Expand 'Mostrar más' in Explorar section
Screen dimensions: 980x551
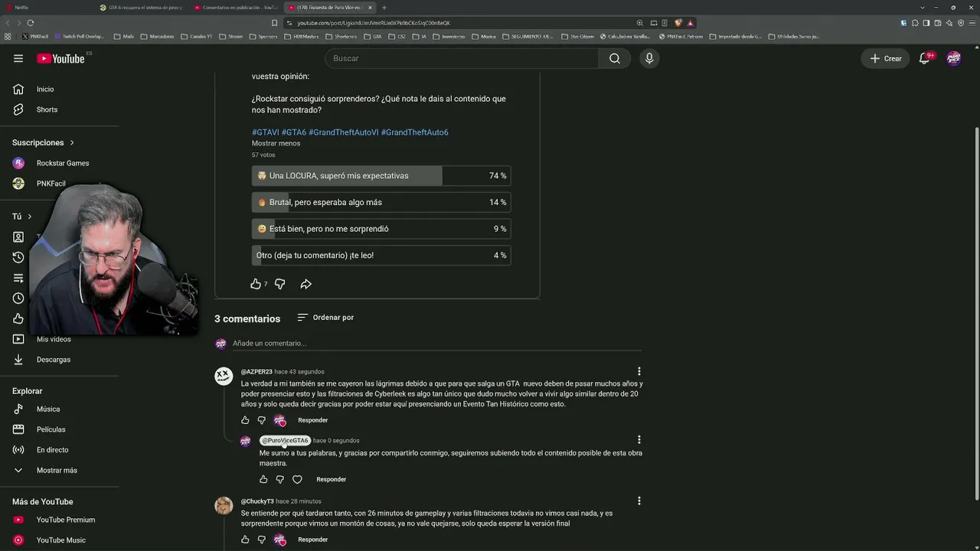coord(57,471)
